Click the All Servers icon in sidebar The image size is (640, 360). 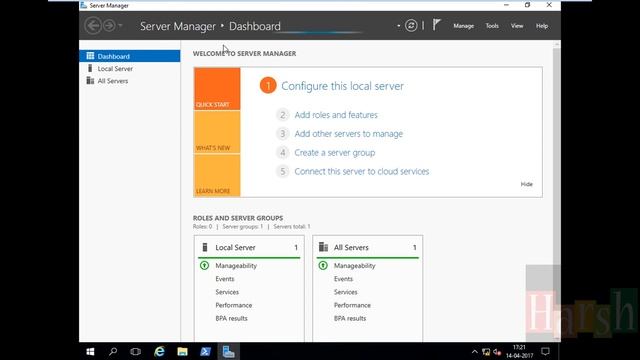click(90, 80)
